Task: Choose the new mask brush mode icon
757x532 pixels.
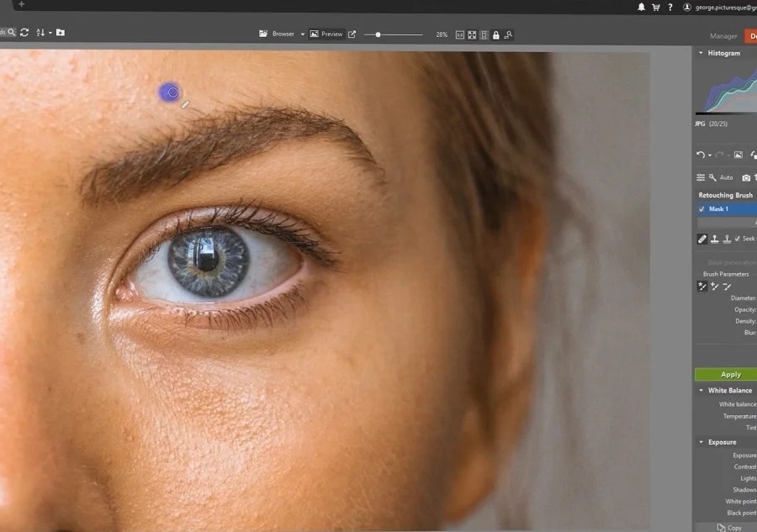Action: [x=702, y=287]
